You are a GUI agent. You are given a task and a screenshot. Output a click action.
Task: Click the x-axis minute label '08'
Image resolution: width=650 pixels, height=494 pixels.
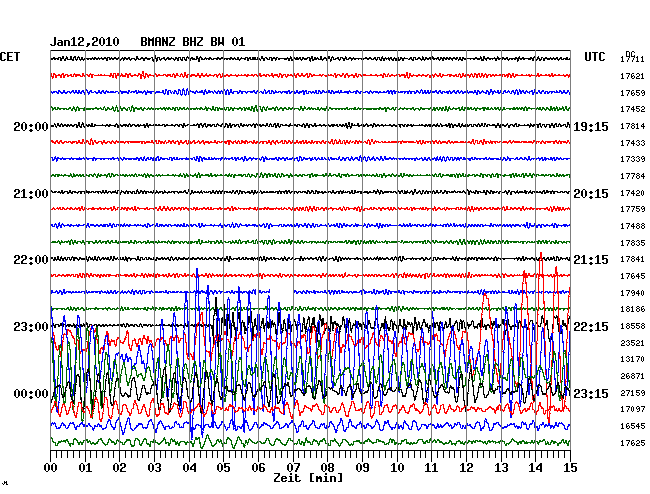[x=327, y=468]
